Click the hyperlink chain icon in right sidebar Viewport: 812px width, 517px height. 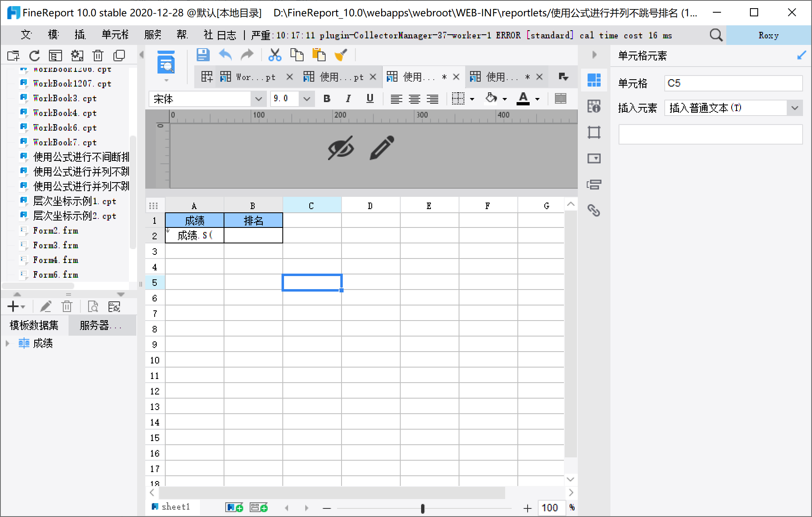pos(594,210)
